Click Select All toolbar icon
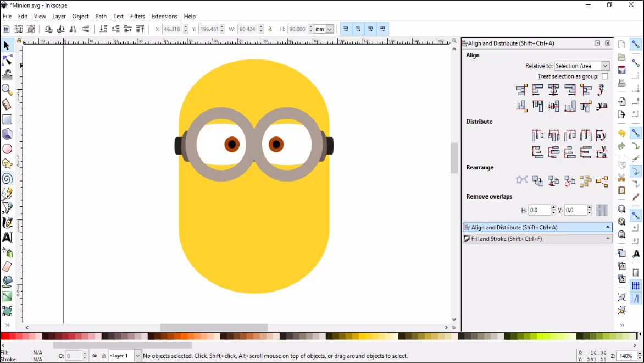644x363 pixels. [6, 29]
